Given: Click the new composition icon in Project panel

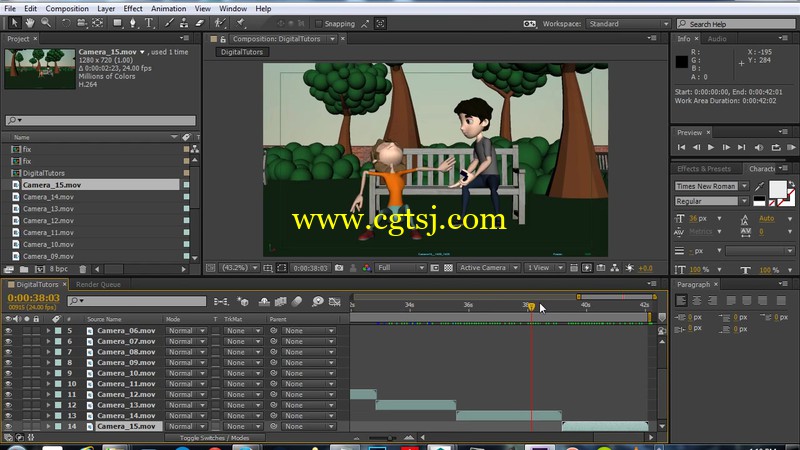Looking at the screenshot, I should point(40,269).
